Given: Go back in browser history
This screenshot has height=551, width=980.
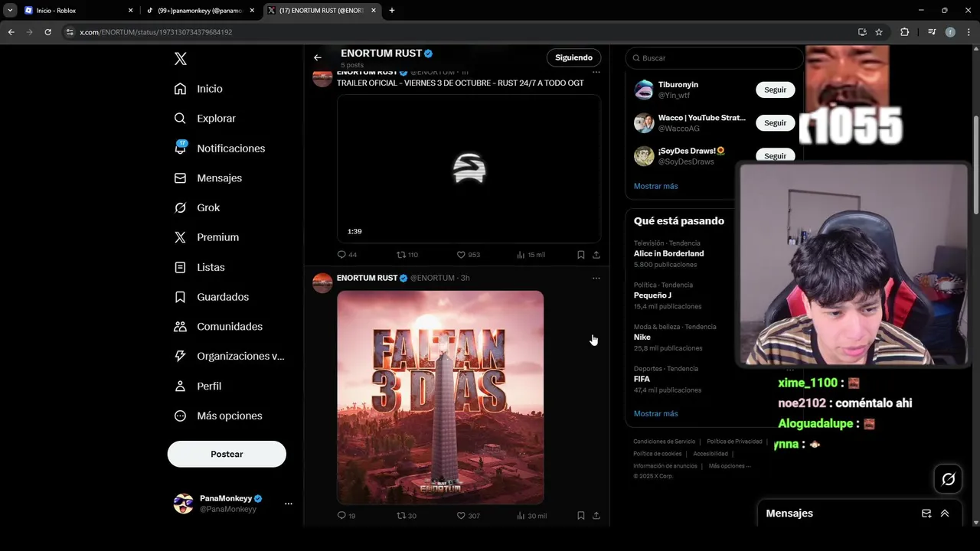Looking at the screenshot, I should coord(11,32).
